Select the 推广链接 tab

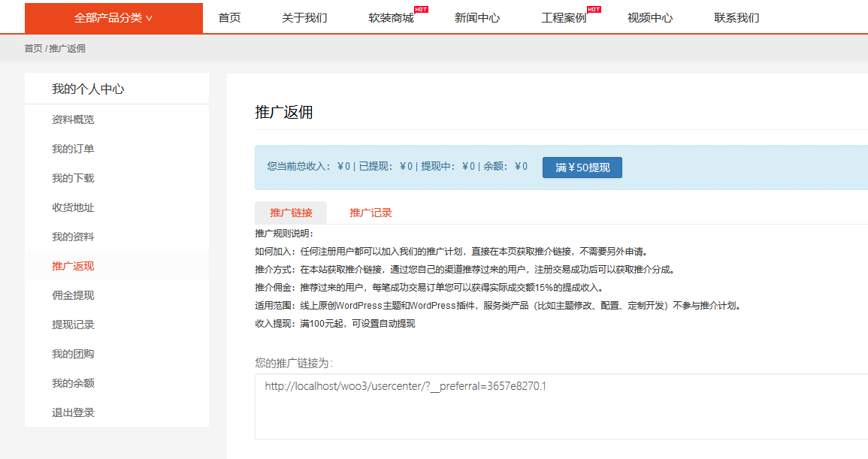(291, 213)
